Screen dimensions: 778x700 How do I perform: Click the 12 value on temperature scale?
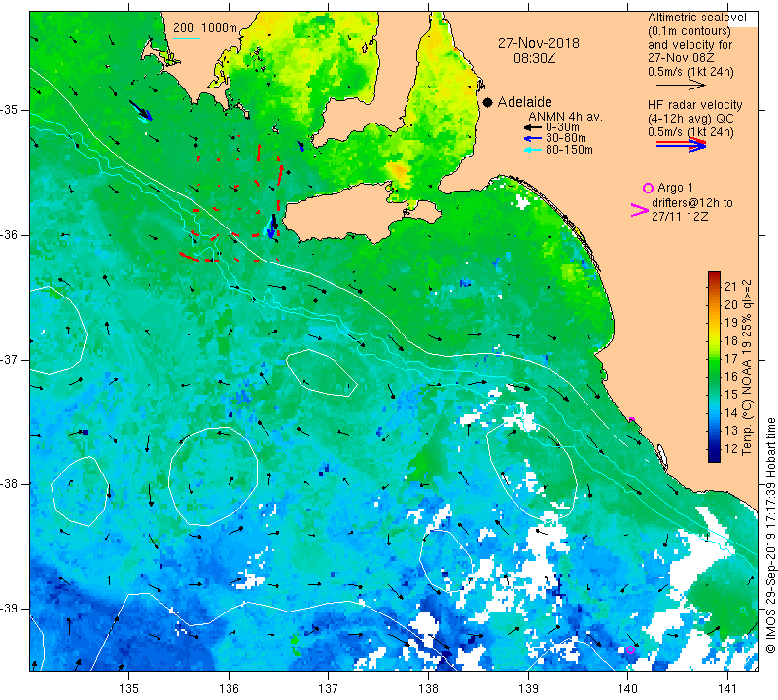pyautogui.click(x=731, y=448)
